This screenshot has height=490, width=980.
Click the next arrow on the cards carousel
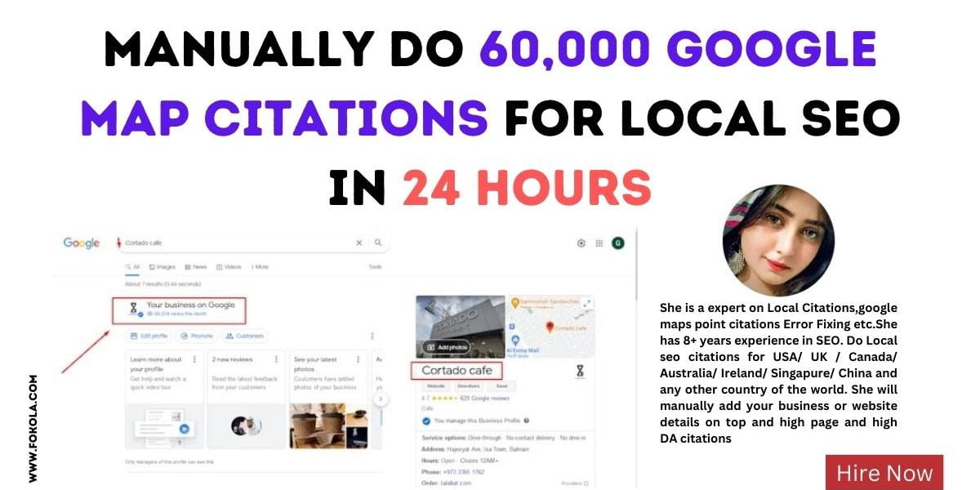coord(381,399)
